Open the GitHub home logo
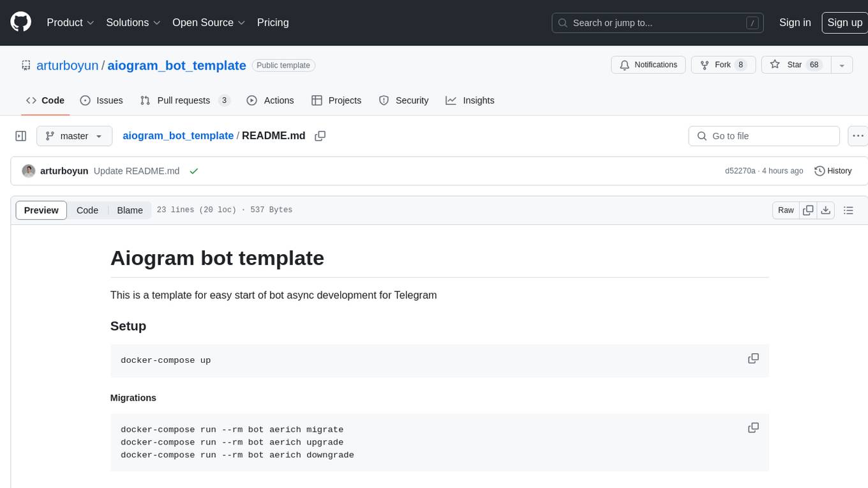This screenshot has width=868, height=488. coord(20,22)
